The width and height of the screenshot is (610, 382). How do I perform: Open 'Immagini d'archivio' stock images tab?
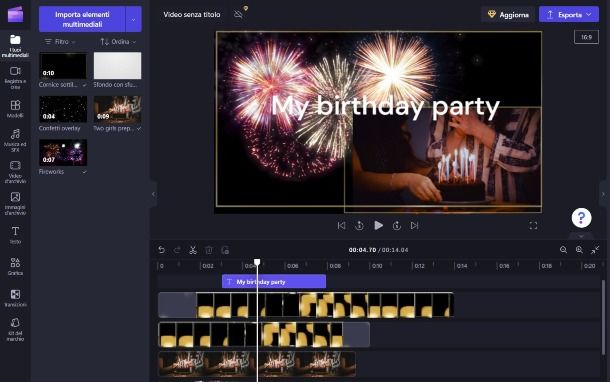click(15, 203)
